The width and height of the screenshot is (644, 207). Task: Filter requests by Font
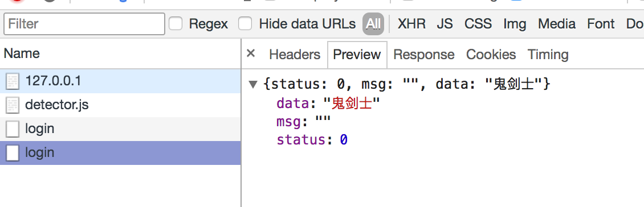coord(601,24)
